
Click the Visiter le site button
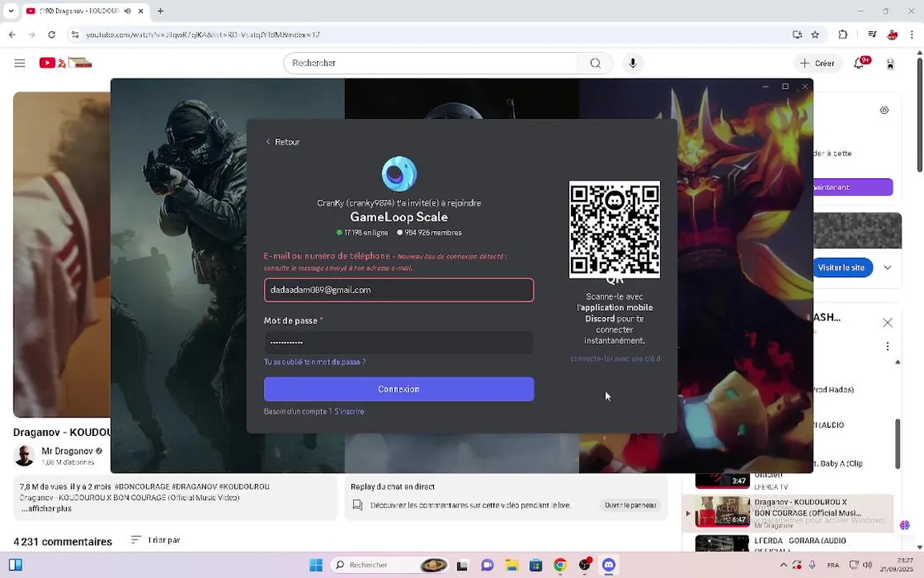tap(841, 268)
